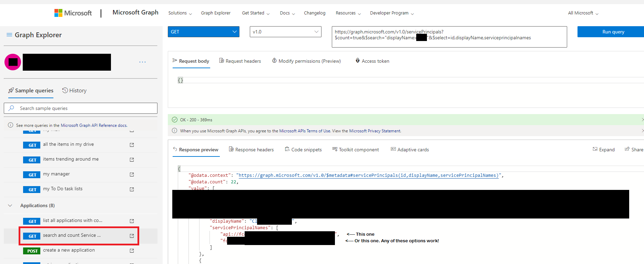Viewport: 644px width, 264px height.
Task: Open docs link icon for all the items in my drive
Action: [132, 145]
